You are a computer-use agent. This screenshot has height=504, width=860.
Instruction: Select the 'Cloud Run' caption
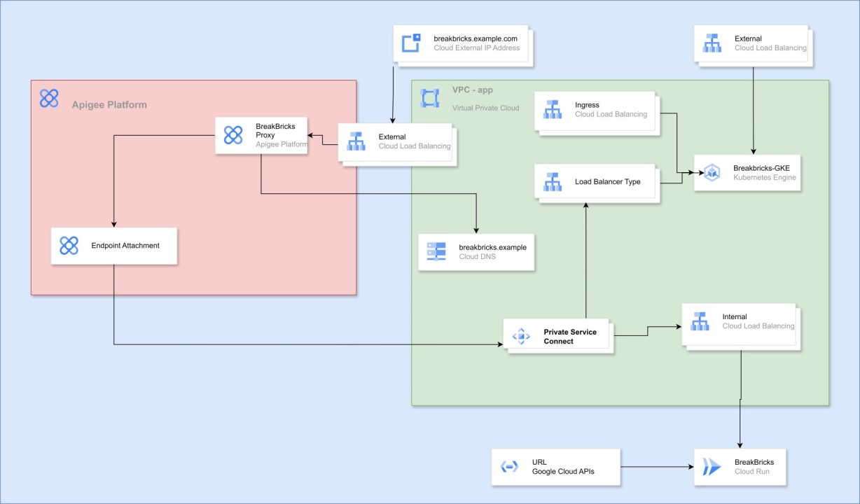click(x=751, y=472)
